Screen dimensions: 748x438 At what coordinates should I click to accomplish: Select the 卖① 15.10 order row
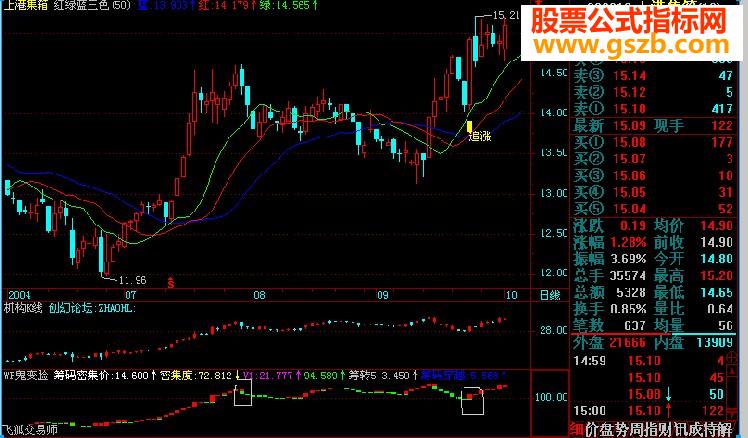coord(653,109)
